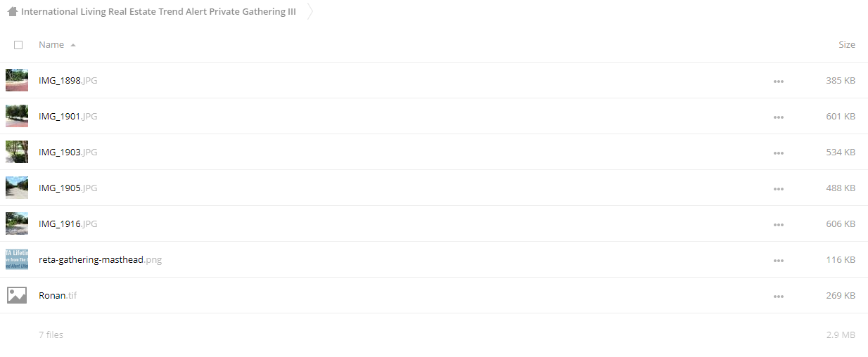The height and width of the screenshot is (357, 868).
Task: Click the sort arrow beside Name
Action: 73,45
